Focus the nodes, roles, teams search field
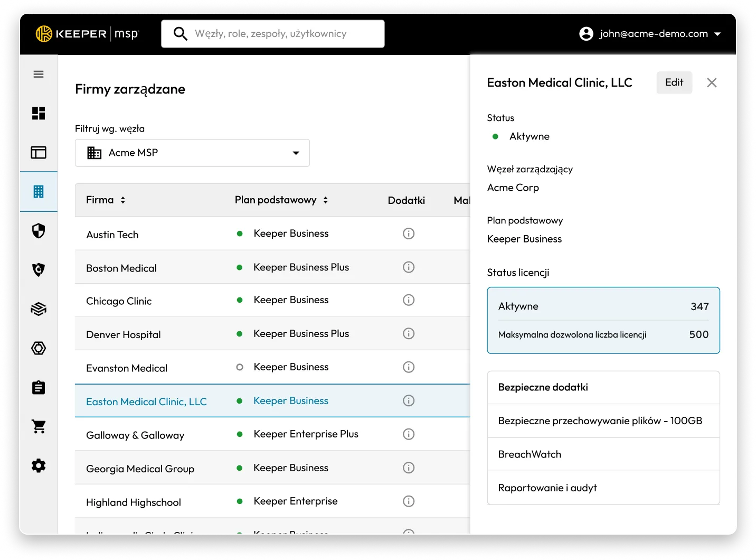 click(273, 34)
